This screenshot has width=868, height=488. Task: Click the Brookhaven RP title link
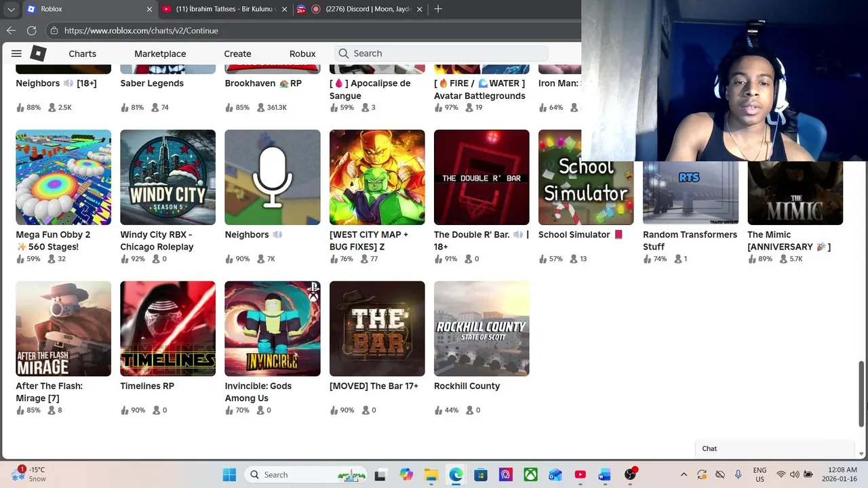tap(263, 83)
